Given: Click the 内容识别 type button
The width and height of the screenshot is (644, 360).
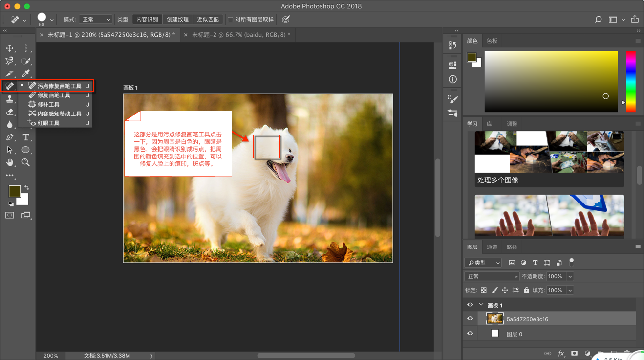Looking at the screenshot, I should pyautogui.click(x=147, y=20).
